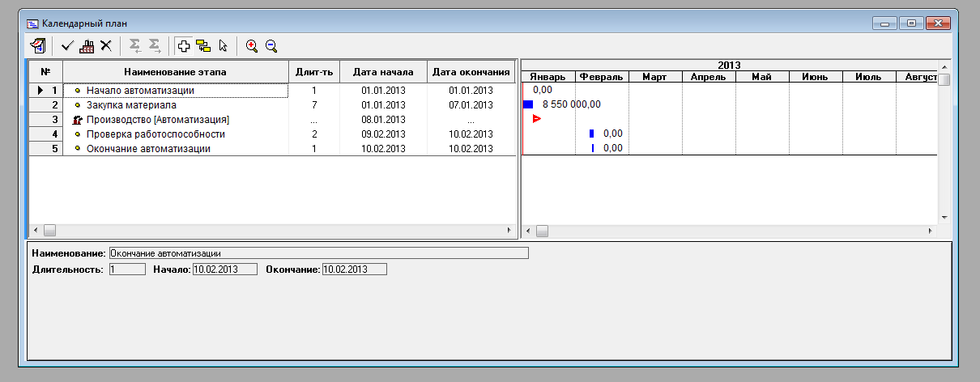Click the red flag marker in Gantt chart
This screenshot has width=980, height=382.
[536, 119]
